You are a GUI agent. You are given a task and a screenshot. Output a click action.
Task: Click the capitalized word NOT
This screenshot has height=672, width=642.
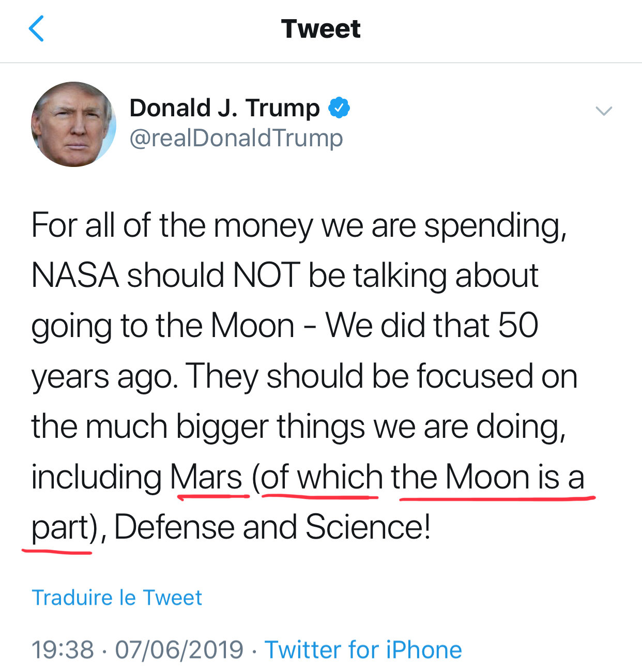click(266, 275)
